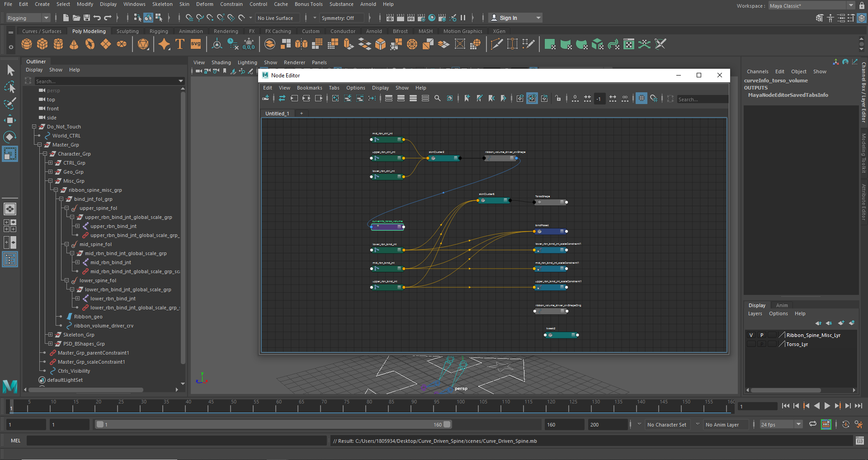Toggle visibility box of Torso_Lyr
Viewport: 868px width, 460px height.
point(751,344)
